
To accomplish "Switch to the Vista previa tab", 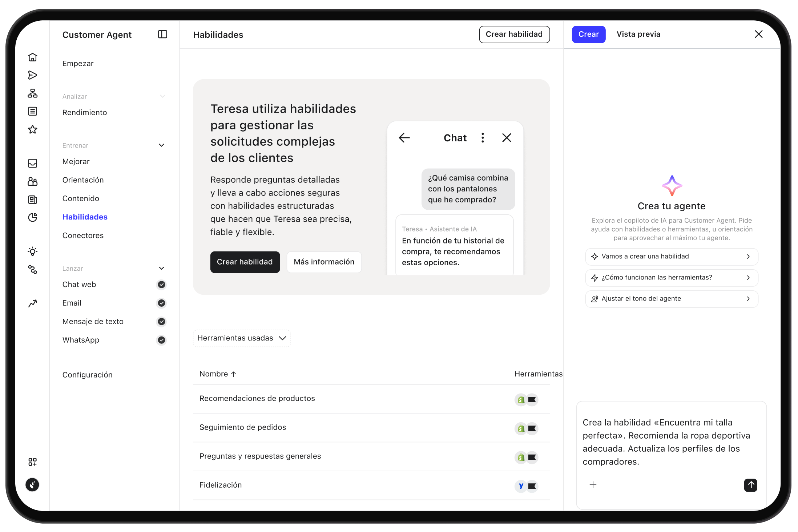I will [x=638, y=34].
